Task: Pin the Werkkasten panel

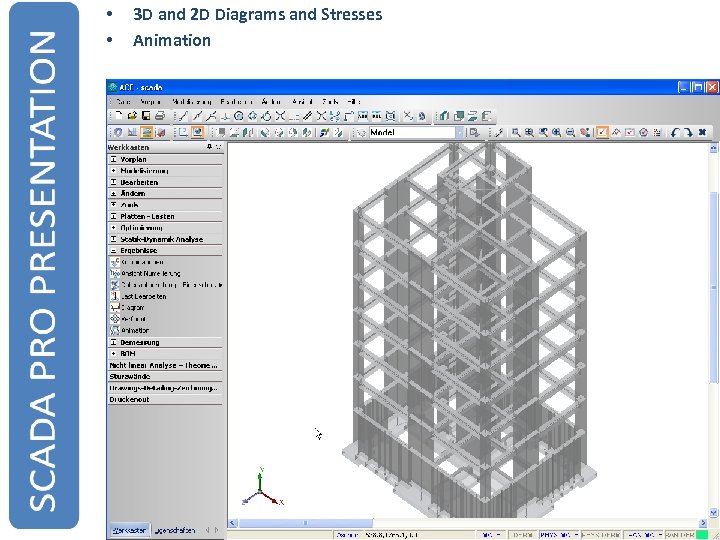Action: [x=209, y=147]
